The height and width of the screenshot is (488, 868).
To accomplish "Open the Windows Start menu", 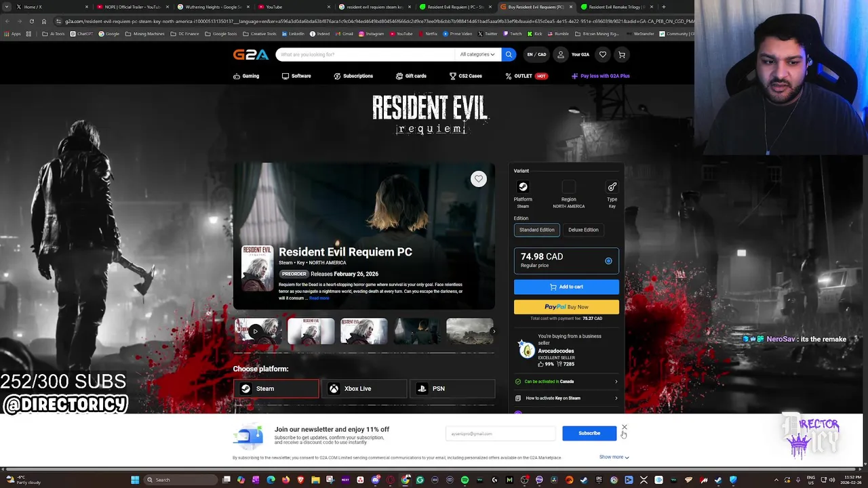I will tap(135, 480).
